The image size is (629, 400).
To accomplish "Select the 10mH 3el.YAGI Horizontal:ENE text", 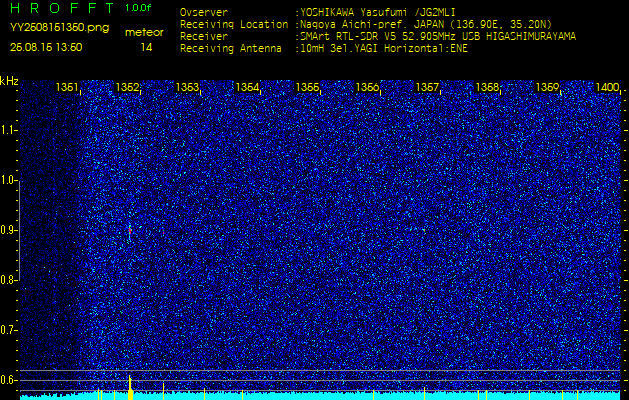I will tap(383, 49).
